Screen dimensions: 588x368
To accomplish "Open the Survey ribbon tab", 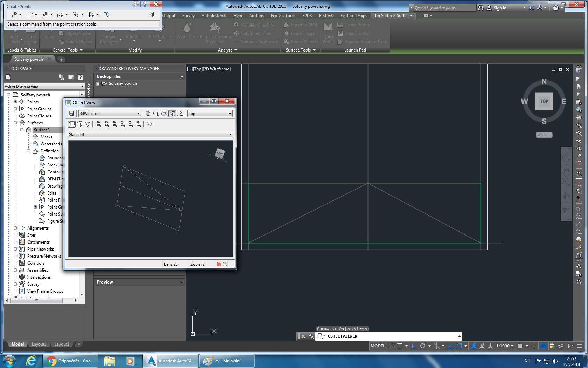I will (188, 16).
